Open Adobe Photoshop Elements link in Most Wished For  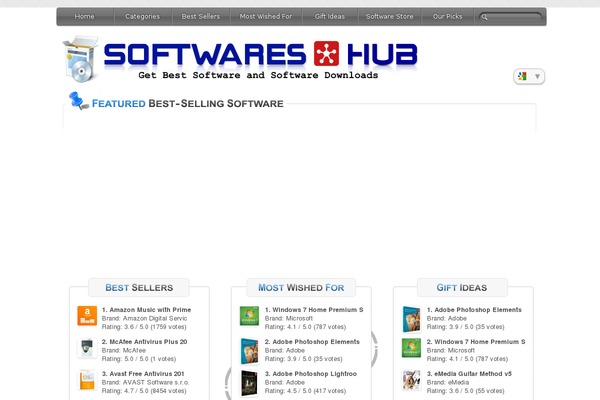(x=312, y=342)
